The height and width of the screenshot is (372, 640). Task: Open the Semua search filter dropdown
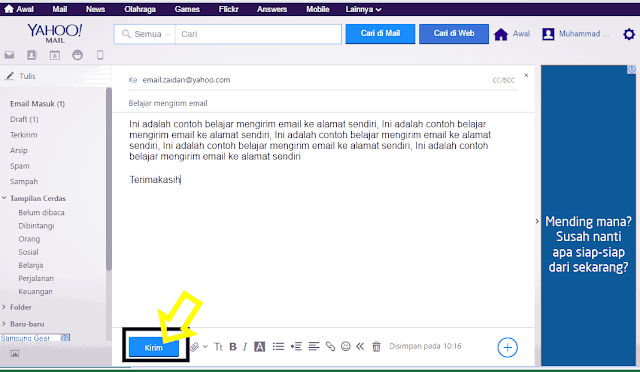point(145,34)
